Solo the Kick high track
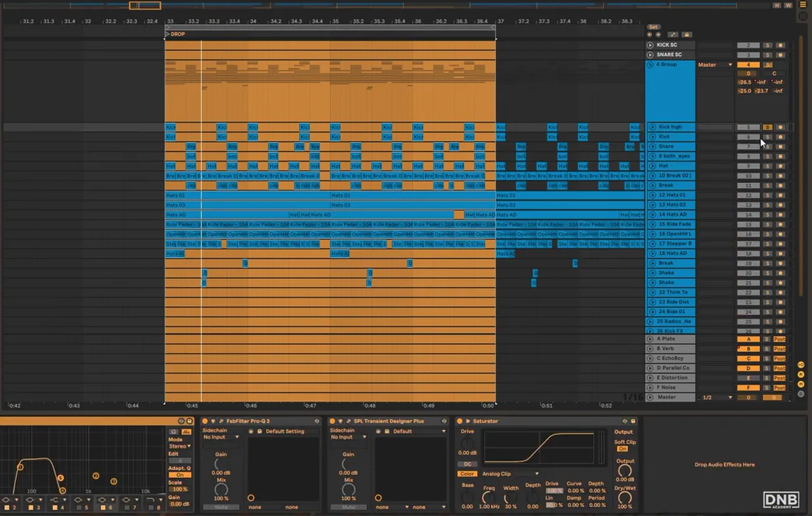This screenshot has height=516, width=812. coord(768,127)
